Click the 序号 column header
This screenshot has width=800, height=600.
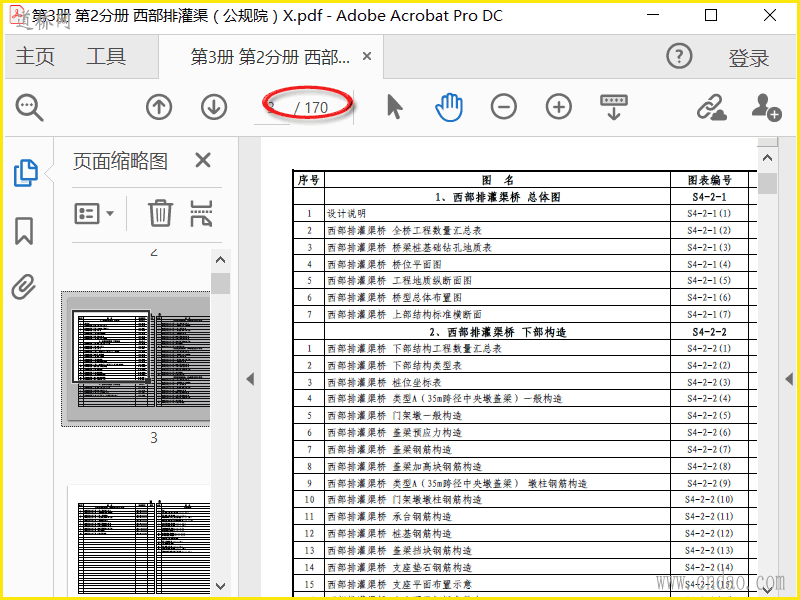click(309, 180)
